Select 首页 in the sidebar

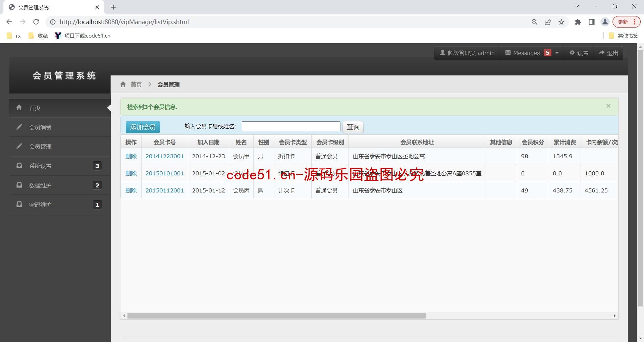pos(60,108)
